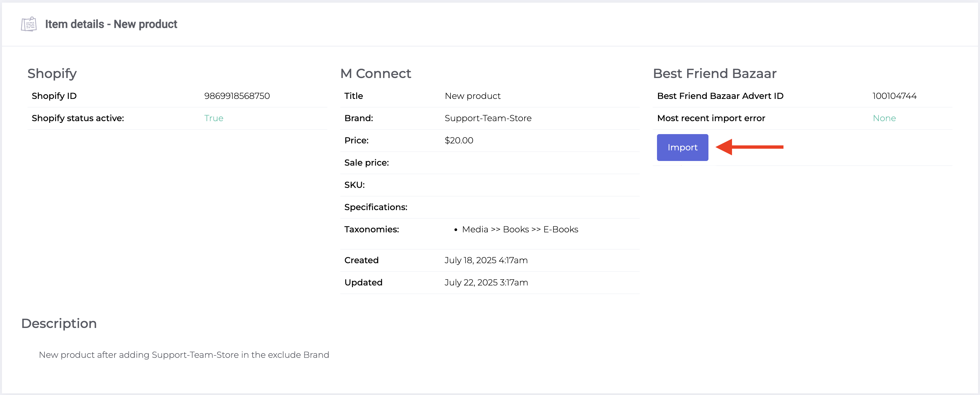Select the Shopify ID value 9869918568750
Viewport: 980px width, 395px height.
237,96
